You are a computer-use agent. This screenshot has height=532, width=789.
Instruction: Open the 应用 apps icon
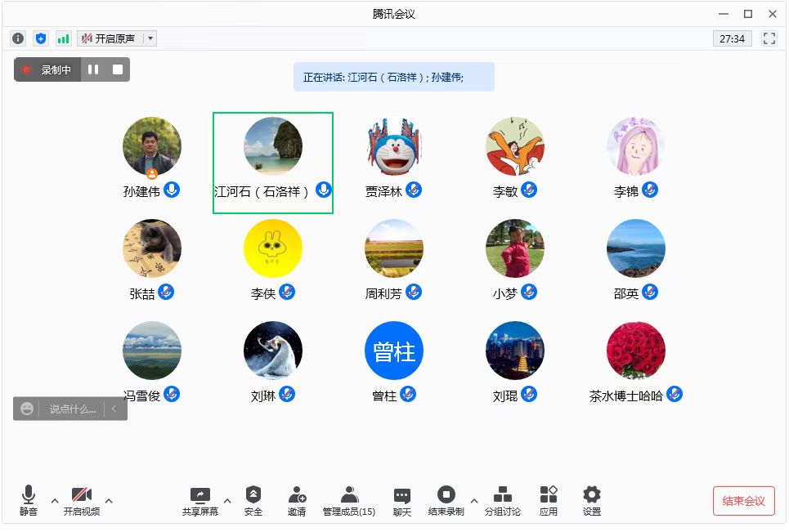[x=549, y=500]
